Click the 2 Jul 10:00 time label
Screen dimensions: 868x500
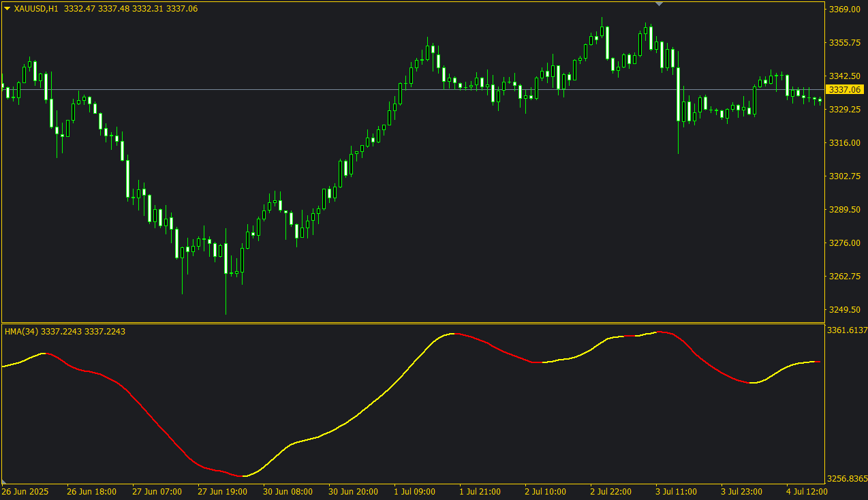tap(545, 492)
